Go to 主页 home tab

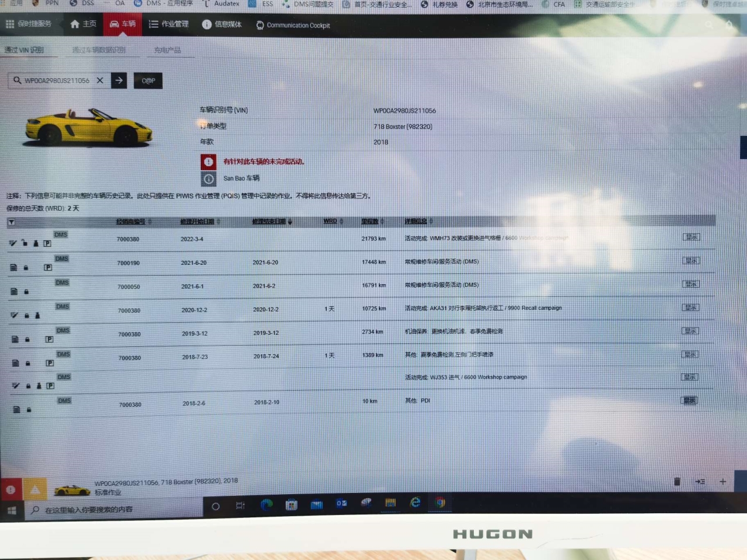83,24
